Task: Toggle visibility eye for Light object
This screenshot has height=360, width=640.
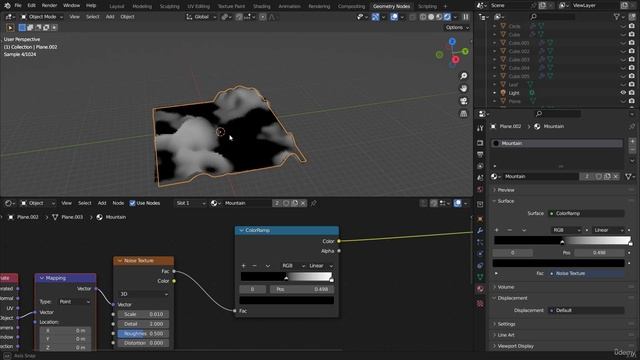Action: coord(623,93)
